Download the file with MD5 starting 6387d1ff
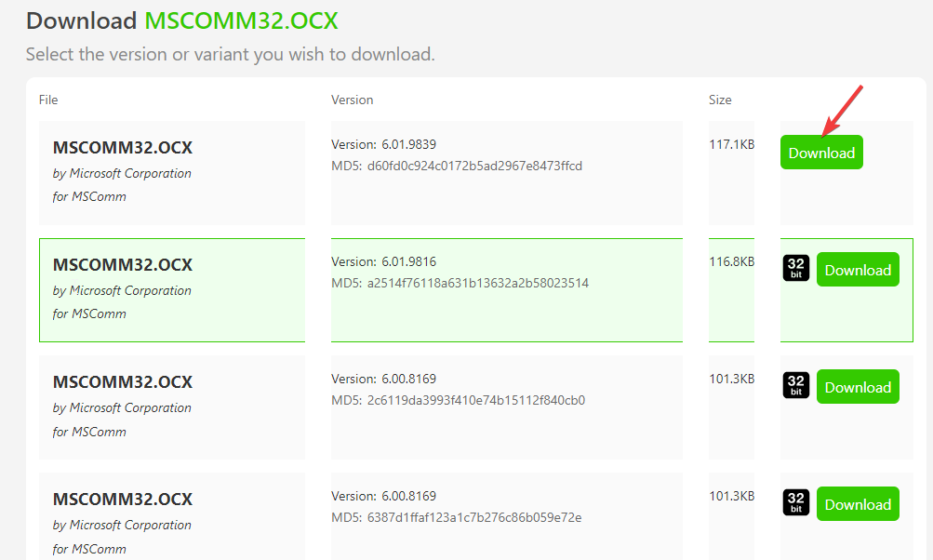The image size is (933, 560). 858,504
